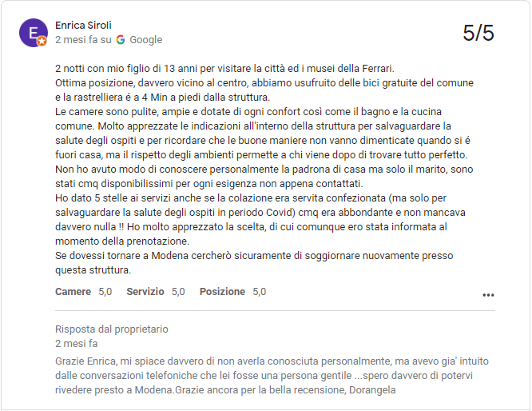This screenshot has height=411, width=532.
Task: Click the 'Risposta dal proprietario' heading
Action: (x=112, y=329)
